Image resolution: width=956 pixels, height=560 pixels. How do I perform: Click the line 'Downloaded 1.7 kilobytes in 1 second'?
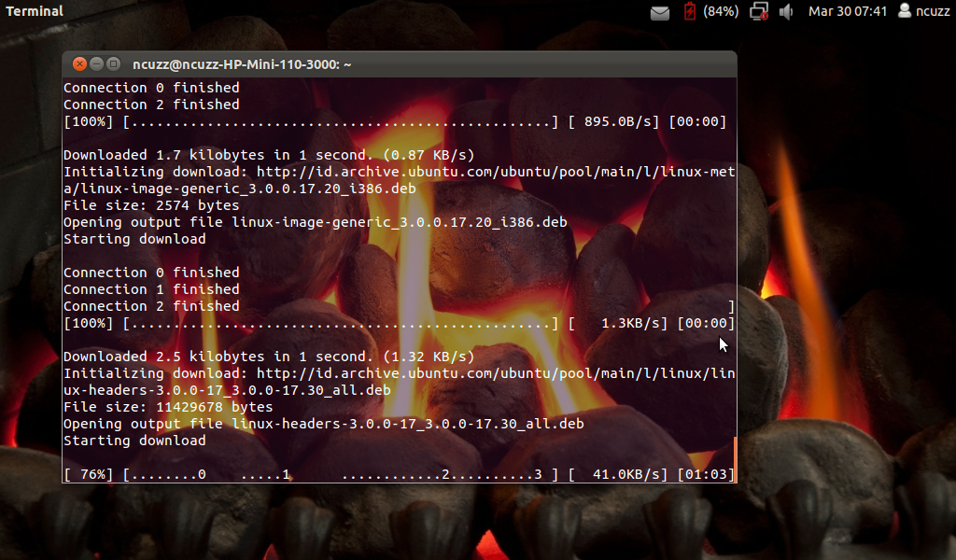click(x=269, y=155)
